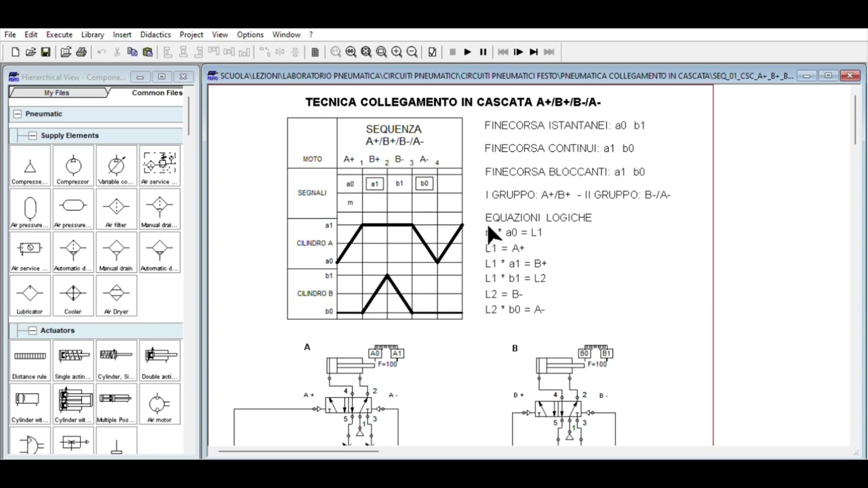Pick the Air Dryer component
The width and height of the screenshot is (868, 488).
(116, 296)
